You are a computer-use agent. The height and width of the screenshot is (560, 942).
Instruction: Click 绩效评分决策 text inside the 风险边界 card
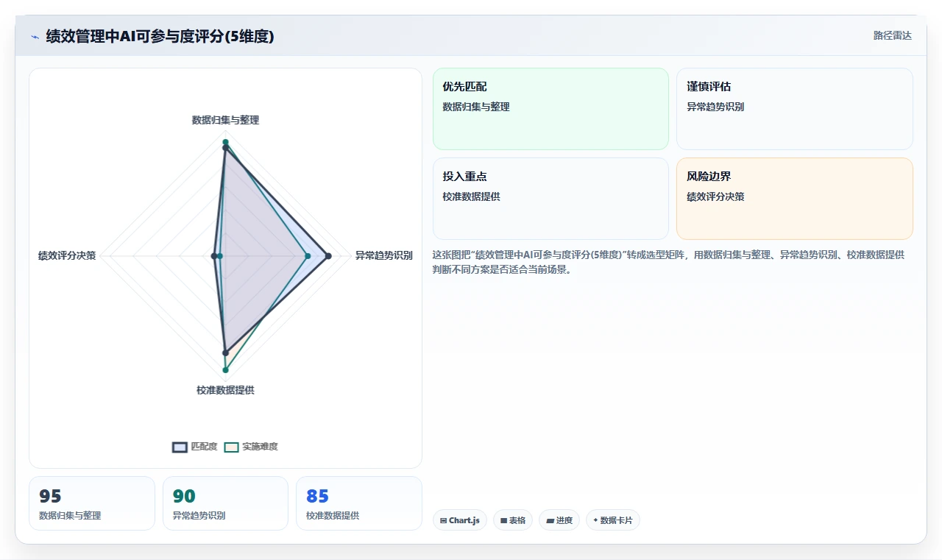715,196
